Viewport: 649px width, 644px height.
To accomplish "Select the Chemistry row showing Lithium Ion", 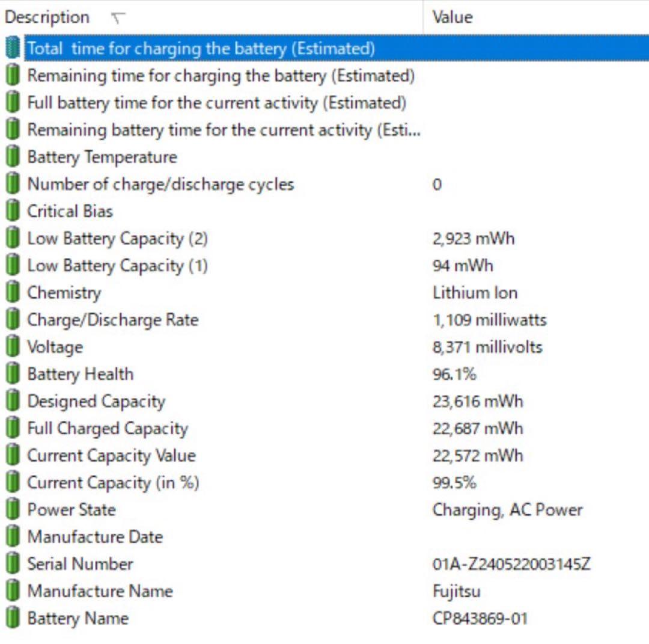I will tap(64, 292).
